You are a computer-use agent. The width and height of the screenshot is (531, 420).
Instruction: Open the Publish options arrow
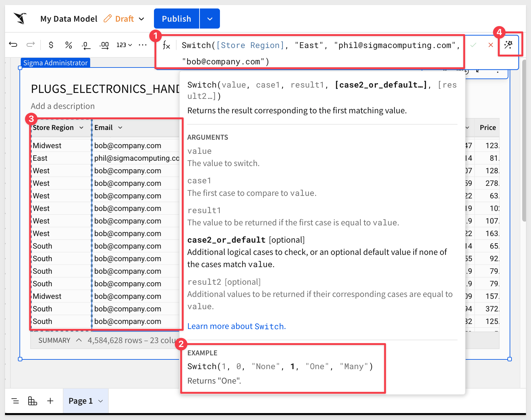(210, 19)
